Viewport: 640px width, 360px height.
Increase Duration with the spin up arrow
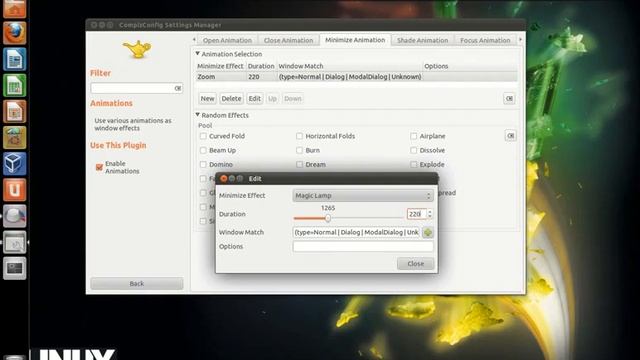pos(430,211)
